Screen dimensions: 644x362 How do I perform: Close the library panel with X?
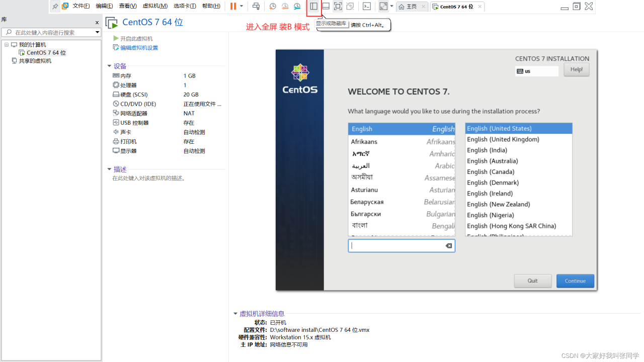point(97,23)
